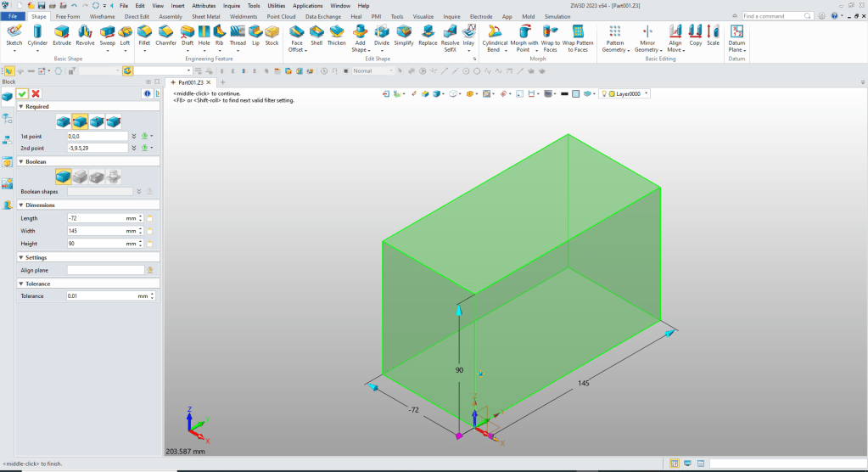Collapse the Dimensions section
Screen dimensions: 868x472
tap(20, 205)
